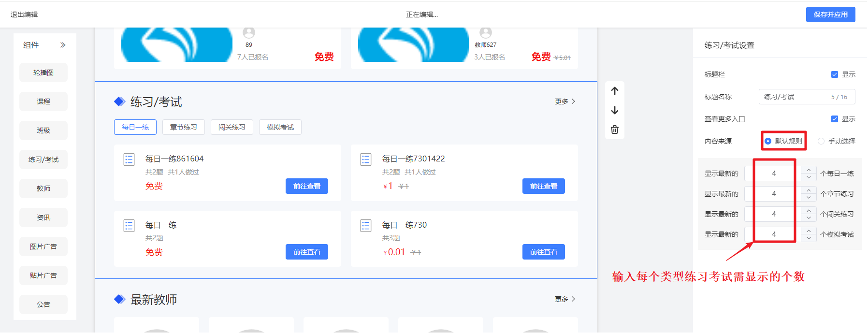The height and width of the screenshot is (333, 868).
Task: Edit 每日一练 display count field
Action: click(773, 174)
